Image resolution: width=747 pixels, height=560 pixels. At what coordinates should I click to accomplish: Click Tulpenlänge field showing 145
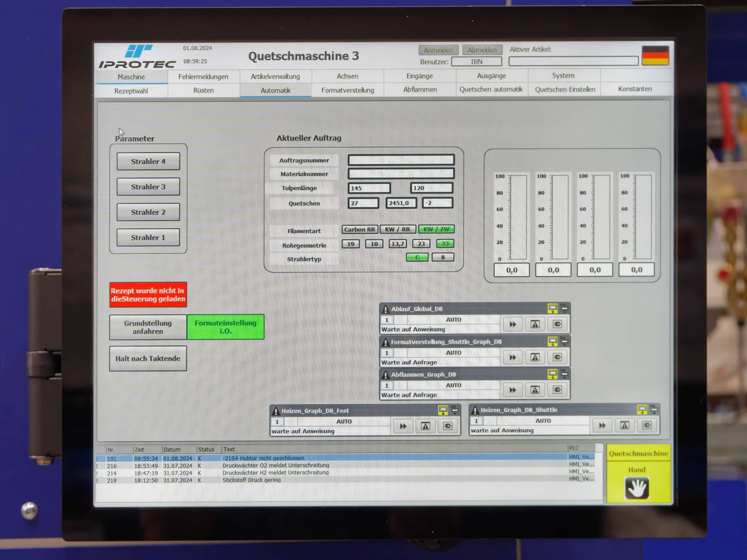click(x=369, y=188)
